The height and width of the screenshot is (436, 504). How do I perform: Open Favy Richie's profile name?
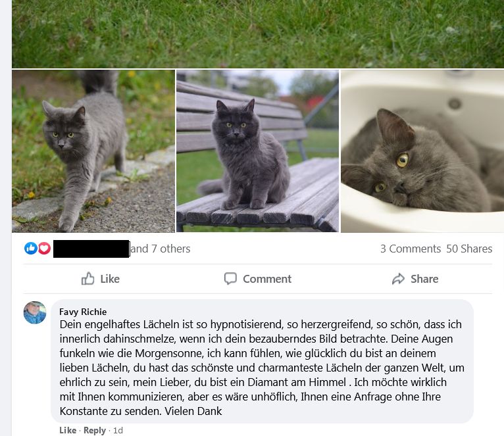coord(83,312)
